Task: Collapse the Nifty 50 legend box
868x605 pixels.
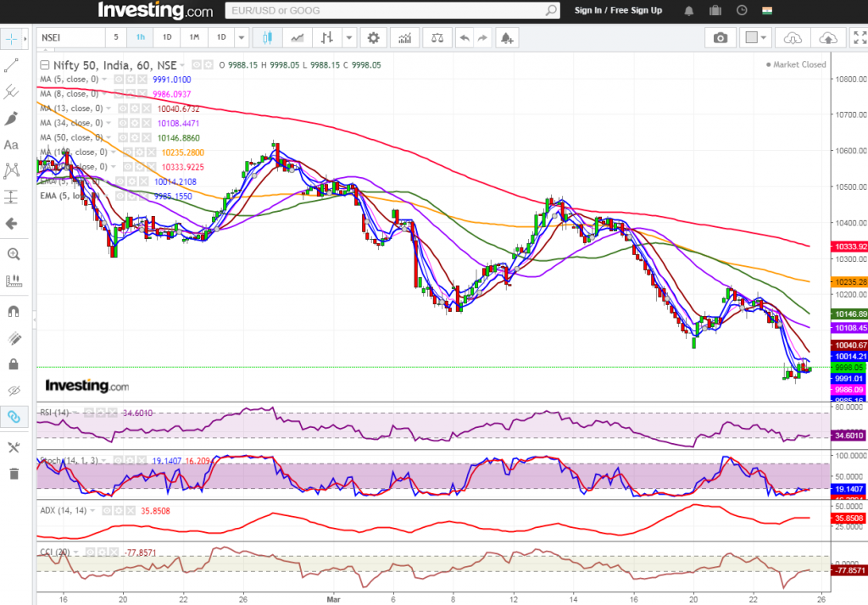Action: (x=45, y=65)
